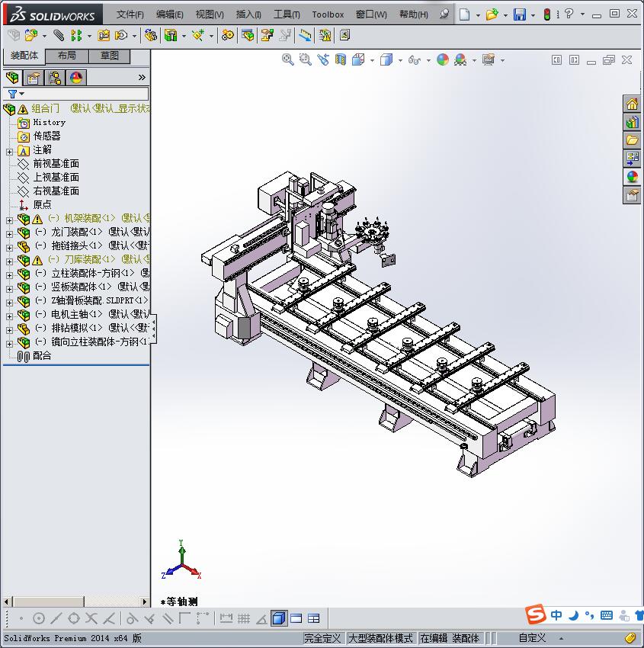
Task: Open the Display Style dropdown arrow
Action: [400, 60]
